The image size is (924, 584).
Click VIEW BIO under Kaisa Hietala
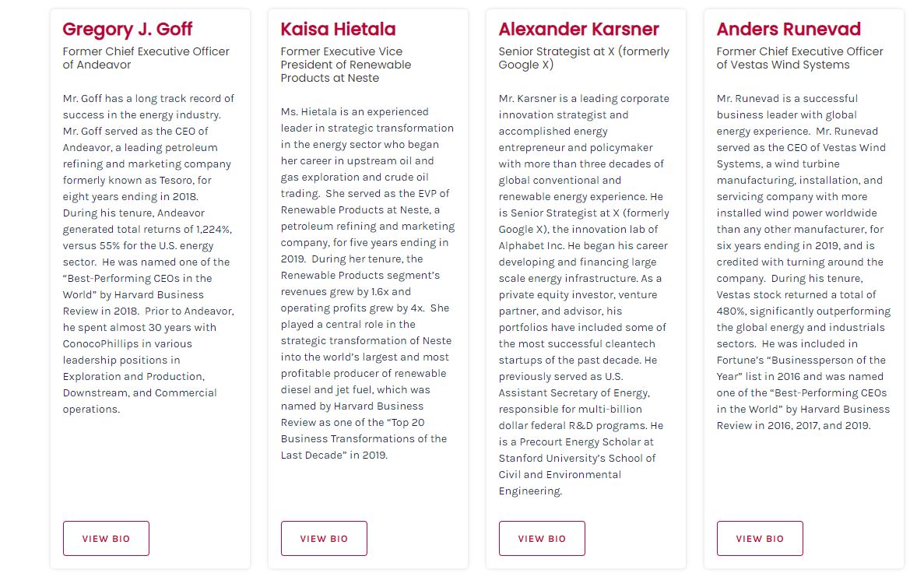(x=324, y=538)
